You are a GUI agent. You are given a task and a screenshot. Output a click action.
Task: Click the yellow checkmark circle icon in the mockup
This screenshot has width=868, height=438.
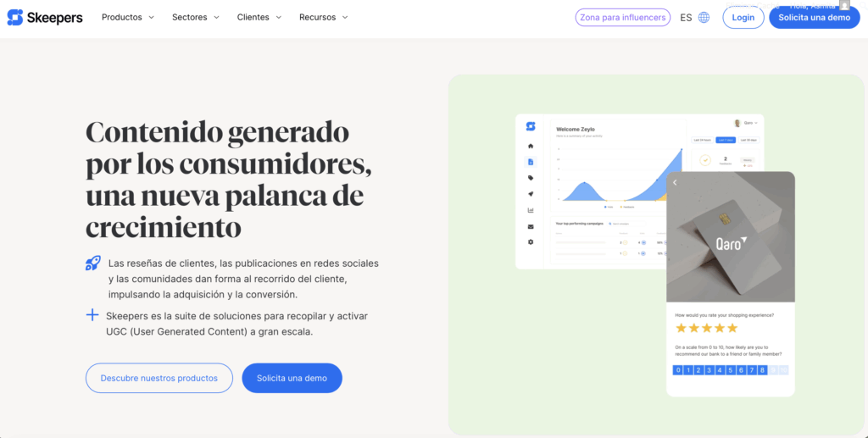pyautogui.click(x=704, y=160)
